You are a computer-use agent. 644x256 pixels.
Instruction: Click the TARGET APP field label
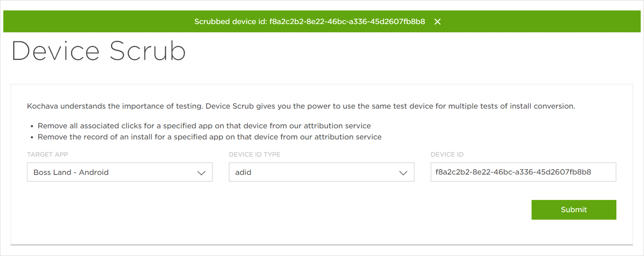48,155
